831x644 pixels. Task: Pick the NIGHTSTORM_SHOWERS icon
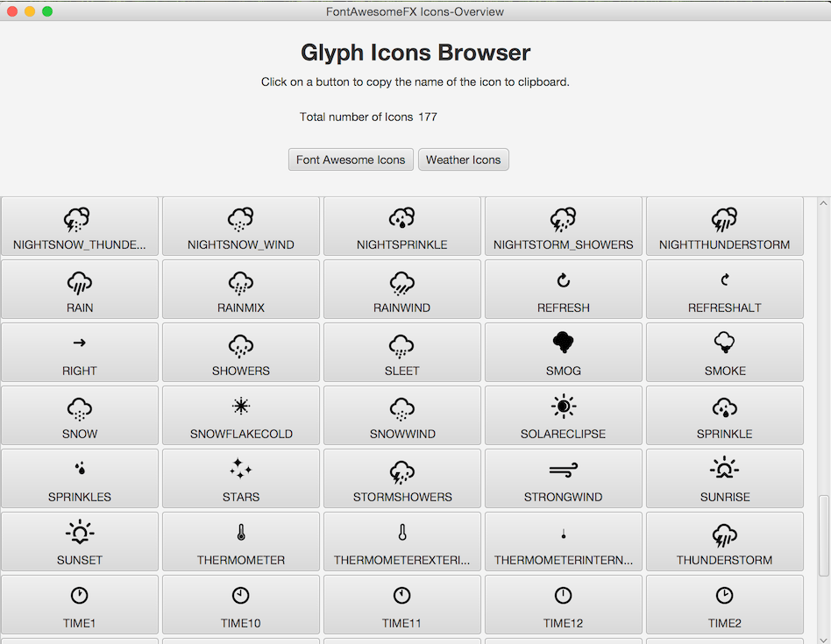pyautogui.click(x=564, y=226)
